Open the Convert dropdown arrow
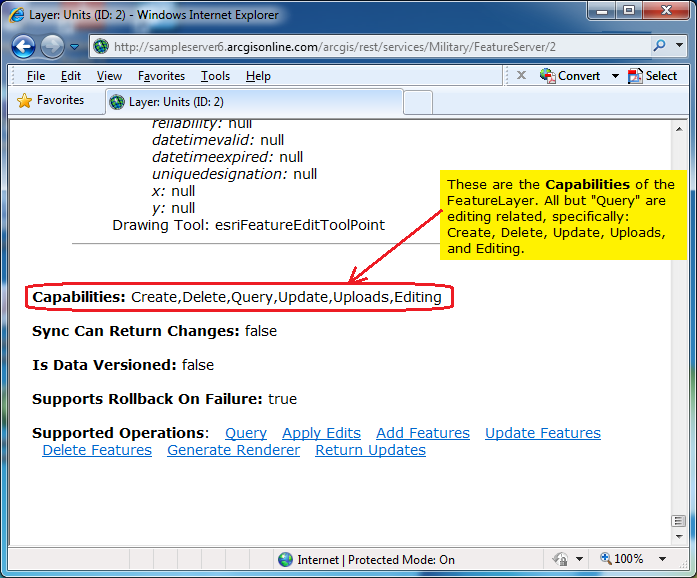 [615, 76]
